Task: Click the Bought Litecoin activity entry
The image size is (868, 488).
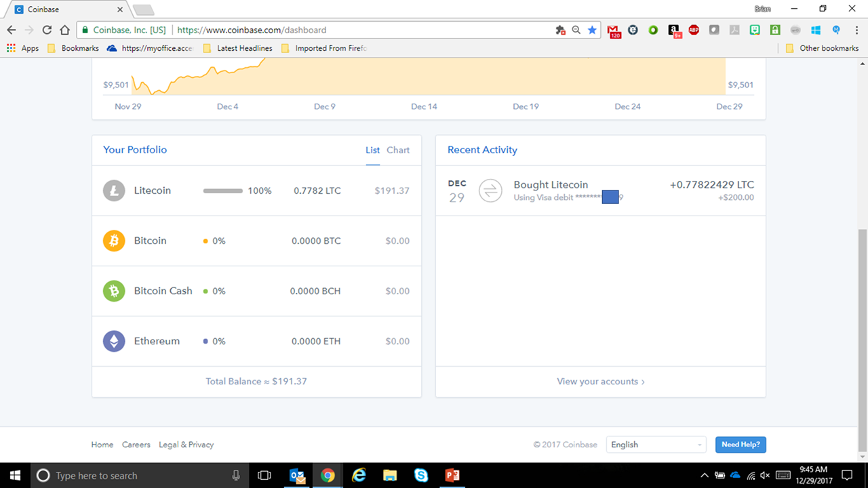Action: [601, 190]
